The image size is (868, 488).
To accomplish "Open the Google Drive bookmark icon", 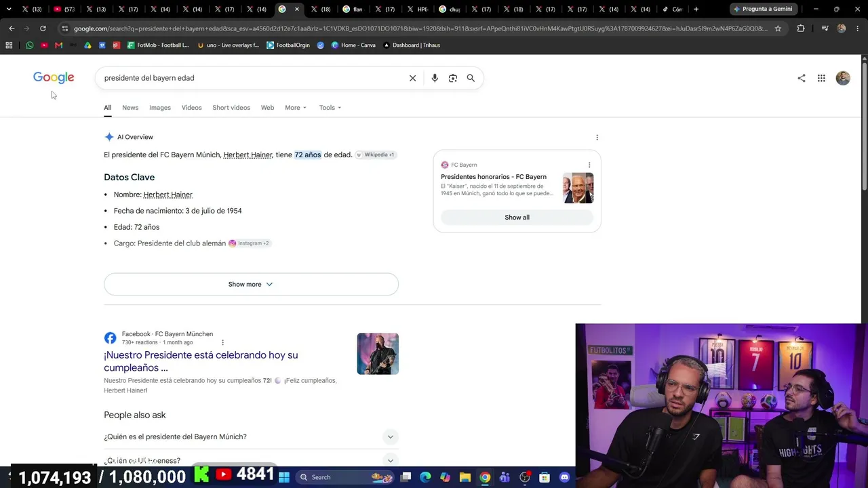I will coord(87,45).
